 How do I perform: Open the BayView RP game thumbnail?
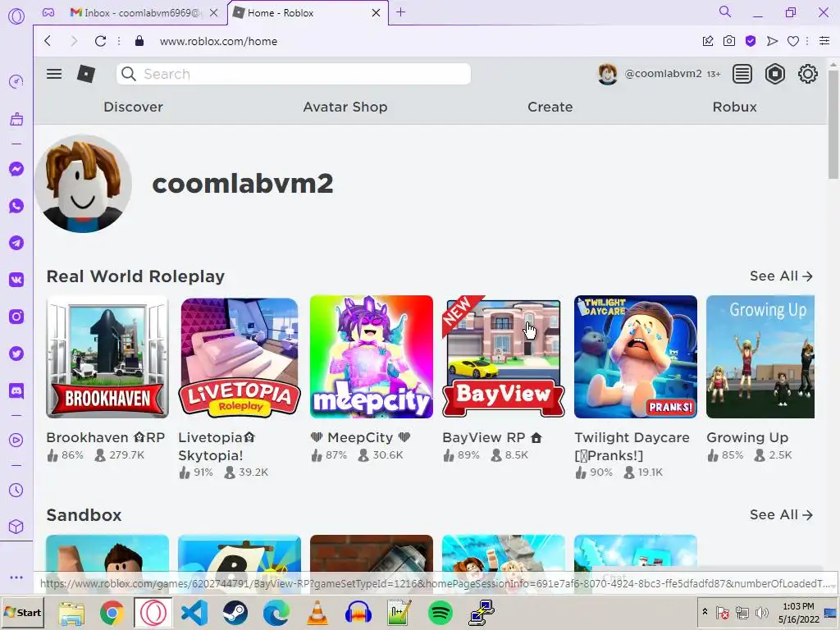504,357
